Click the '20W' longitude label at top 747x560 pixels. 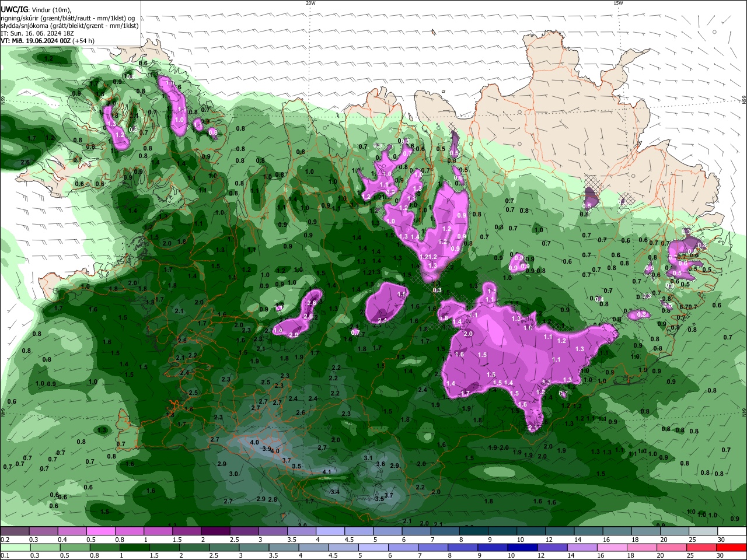pyautogui.click(x=310, y=3)
